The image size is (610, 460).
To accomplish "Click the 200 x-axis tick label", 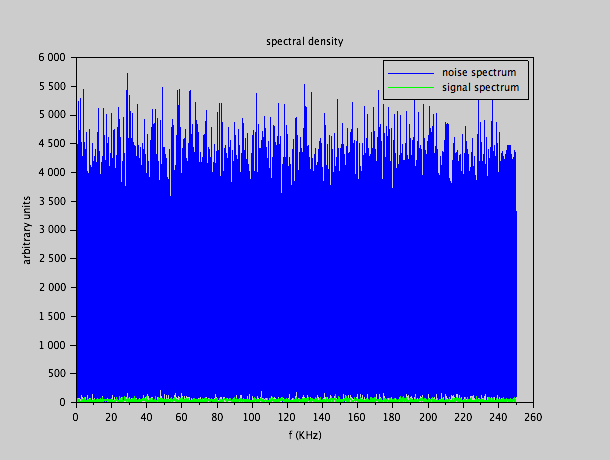I will click(428, 416).
